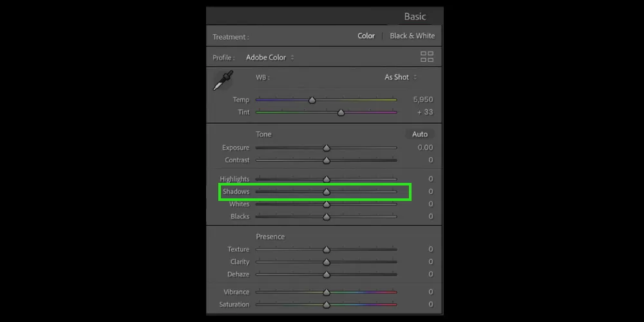Click the Exposure value field 0.00

coord(424,147)
